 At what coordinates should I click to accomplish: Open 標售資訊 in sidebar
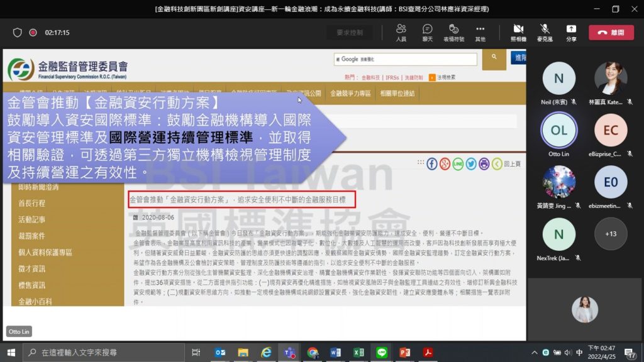click(31, 285)
